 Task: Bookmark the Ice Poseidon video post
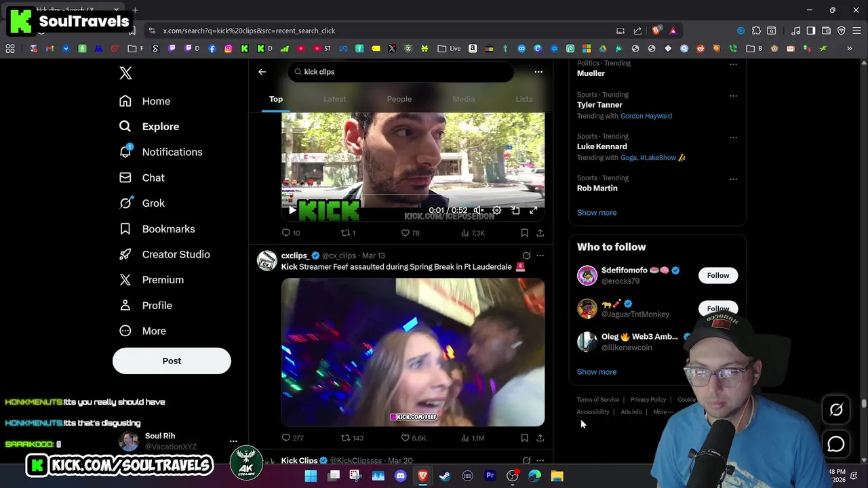[x=524, y=233]
